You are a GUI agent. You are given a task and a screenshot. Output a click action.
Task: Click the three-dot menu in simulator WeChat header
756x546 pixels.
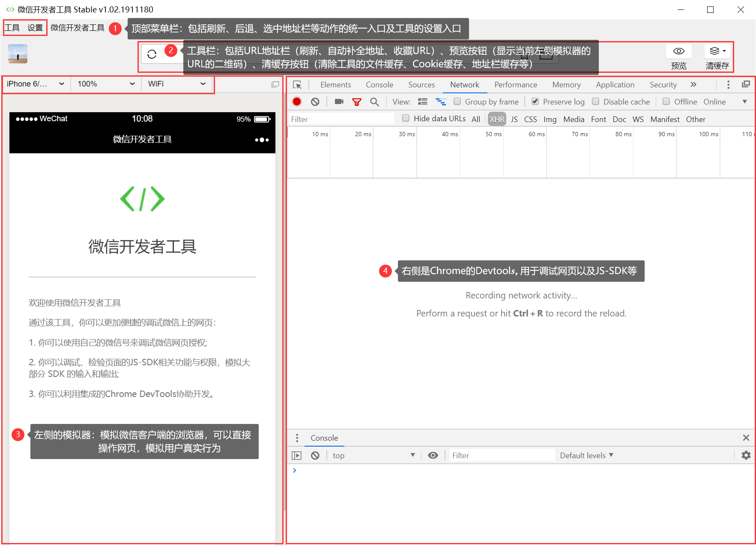[x=262, y=140]
